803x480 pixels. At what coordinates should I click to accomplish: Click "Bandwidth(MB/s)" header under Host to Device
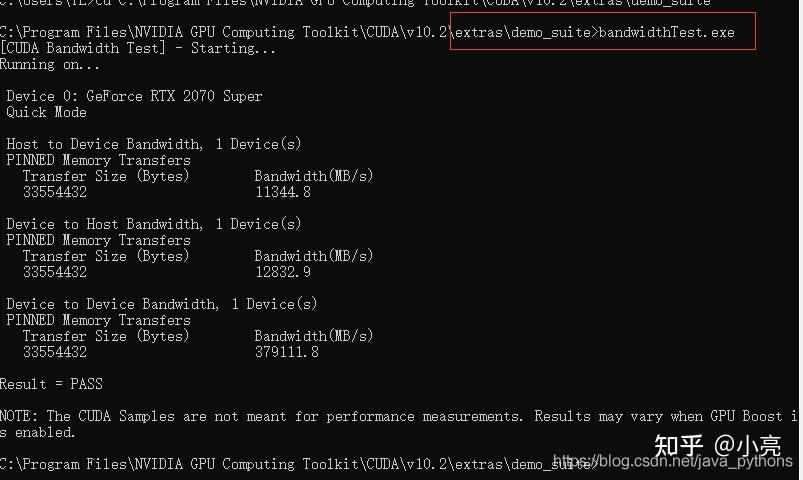pyautogui.click(x=314, y=176)
